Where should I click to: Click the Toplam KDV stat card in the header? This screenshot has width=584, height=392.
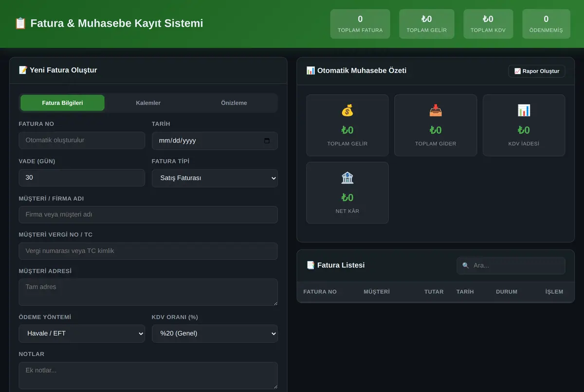point(488,24)
